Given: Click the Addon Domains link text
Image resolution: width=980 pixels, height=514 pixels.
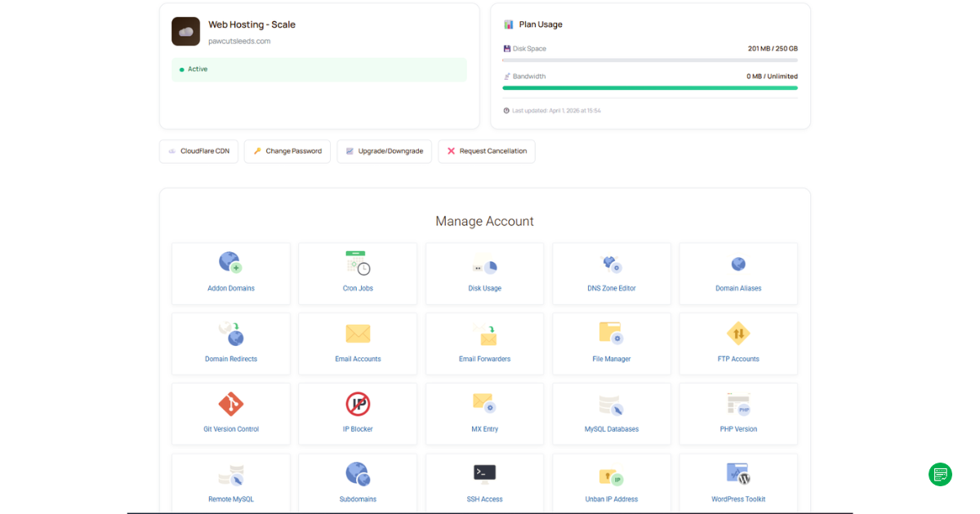Looking at the screenshot, I should coord(231,289).
